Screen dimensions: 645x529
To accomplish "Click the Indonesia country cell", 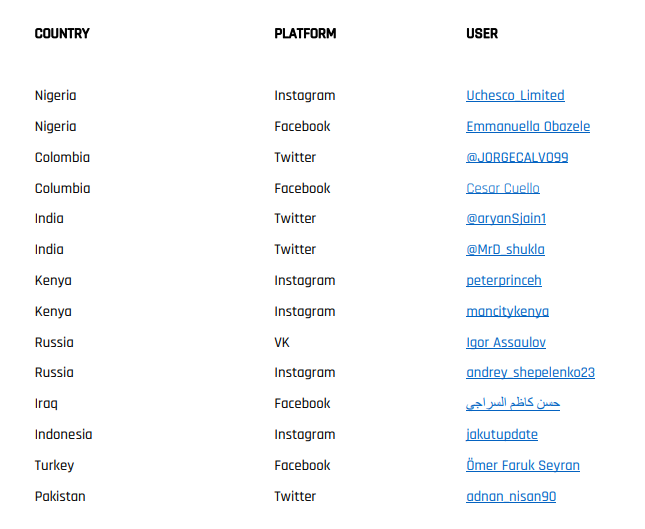I will tap(63, 434).
